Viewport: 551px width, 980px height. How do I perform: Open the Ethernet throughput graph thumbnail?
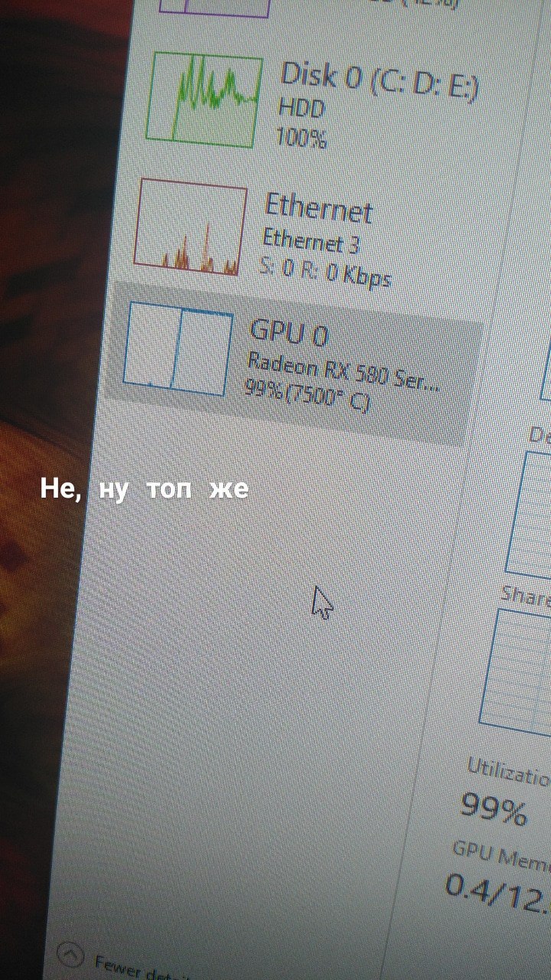(x=190, y=227)
